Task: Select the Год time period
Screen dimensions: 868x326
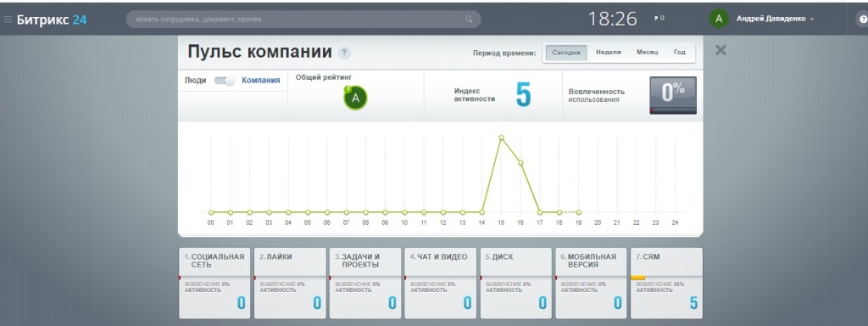Action: tap(679, 53)
